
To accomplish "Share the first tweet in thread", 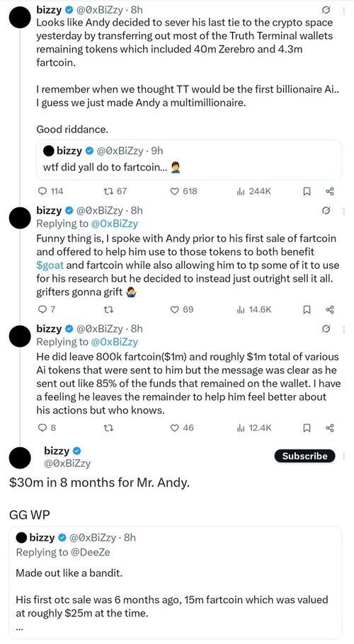I will [x=330, y=191].
